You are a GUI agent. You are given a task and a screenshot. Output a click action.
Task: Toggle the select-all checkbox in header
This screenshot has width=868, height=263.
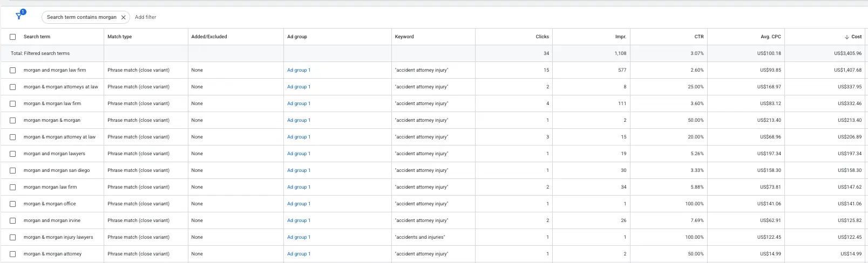[x=13, y=37]
